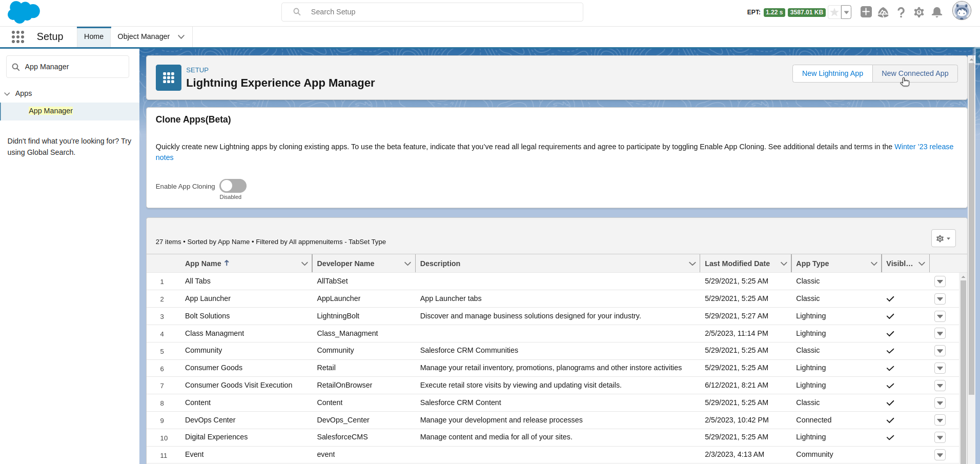
Task: Click the Digital Experiences app name
Action: [216, 437]
